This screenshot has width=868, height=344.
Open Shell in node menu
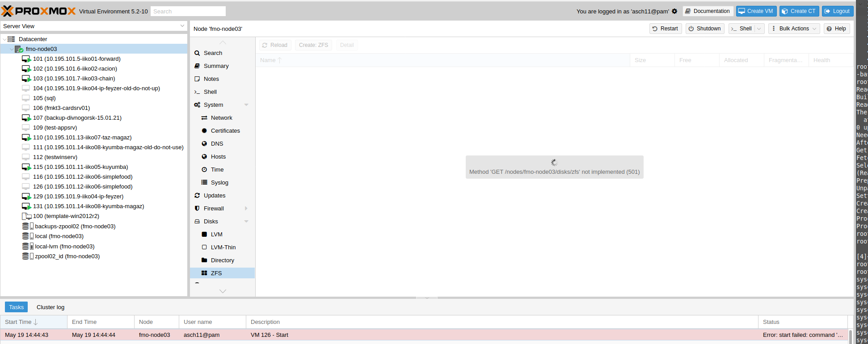(x=223, y=92)
